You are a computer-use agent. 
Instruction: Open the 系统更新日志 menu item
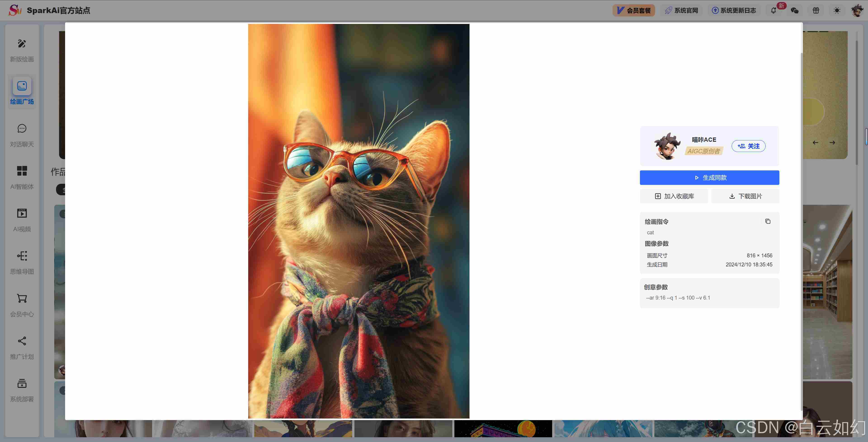pos(734,10)
